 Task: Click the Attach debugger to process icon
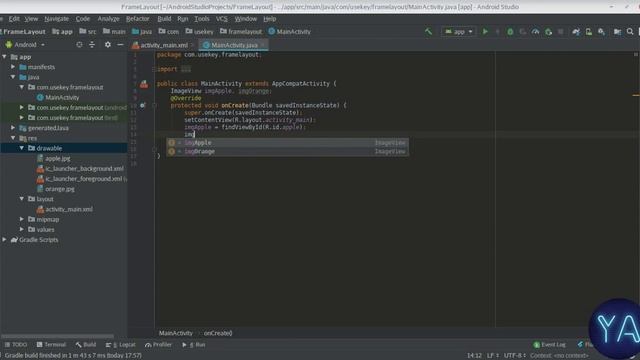coord(548,31)
